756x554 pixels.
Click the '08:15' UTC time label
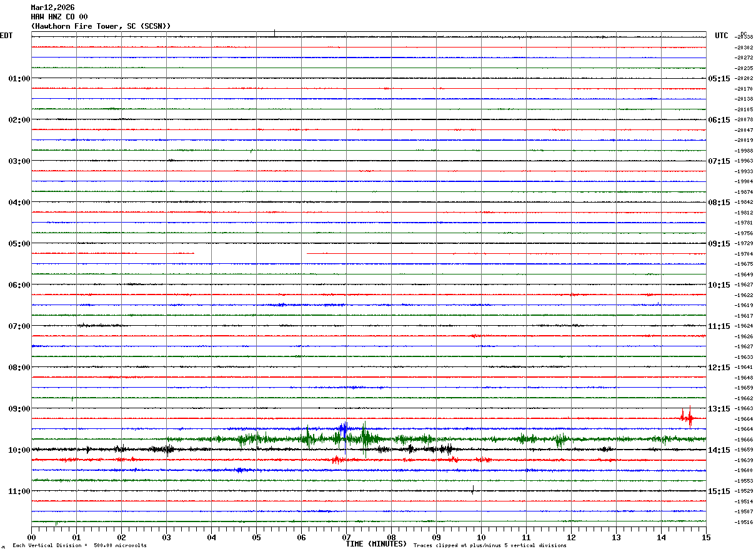pos(719,203)
